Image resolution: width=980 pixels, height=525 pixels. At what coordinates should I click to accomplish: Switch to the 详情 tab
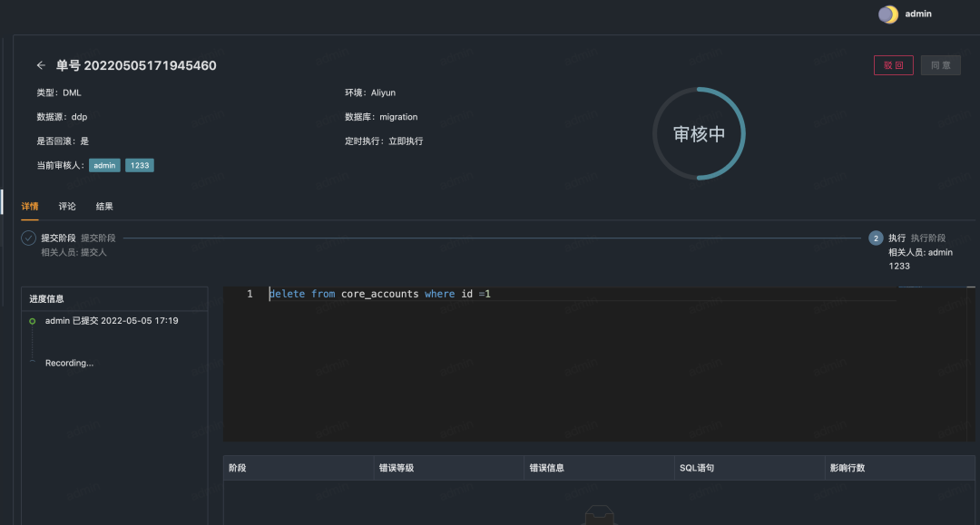(x=30, y=207)
